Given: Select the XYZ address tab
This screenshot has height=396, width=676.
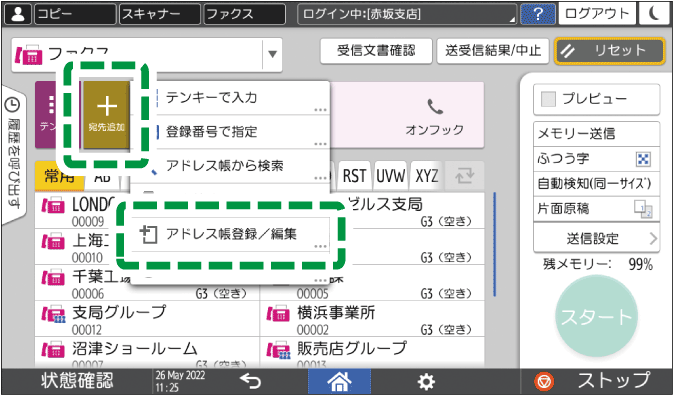Looking at the screenshot, I should pyautogui.click(x=426, y=176).
